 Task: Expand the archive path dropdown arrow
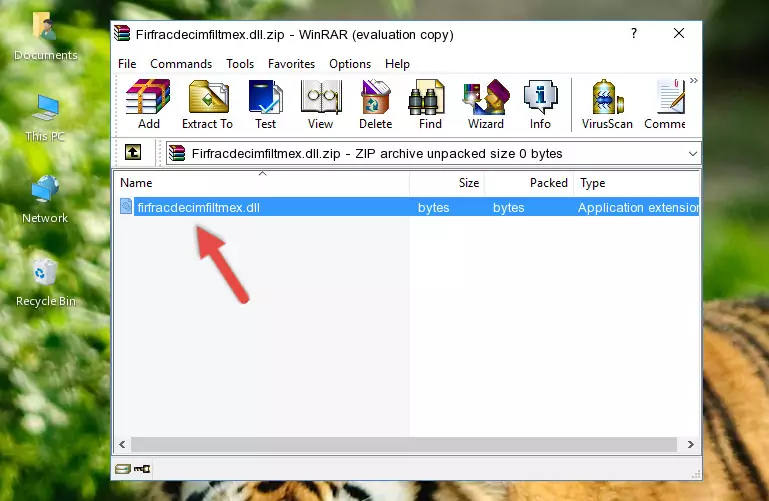pos(692,153)
